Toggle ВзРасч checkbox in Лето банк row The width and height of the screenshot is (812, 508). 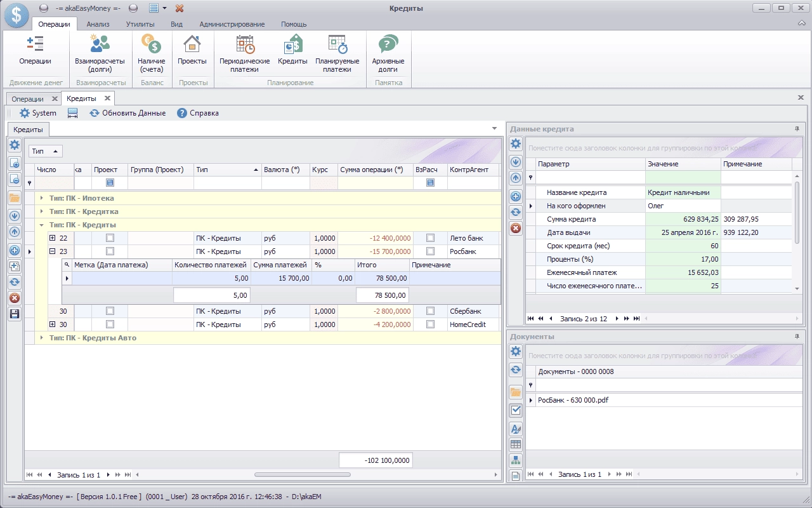[x=431, y=238]
